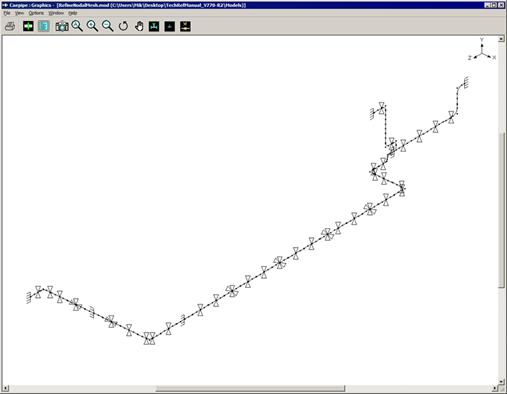507x394 pixels.
Task: Toggle the teal highlighted toolbar button
Action: [x=44, y=26]
